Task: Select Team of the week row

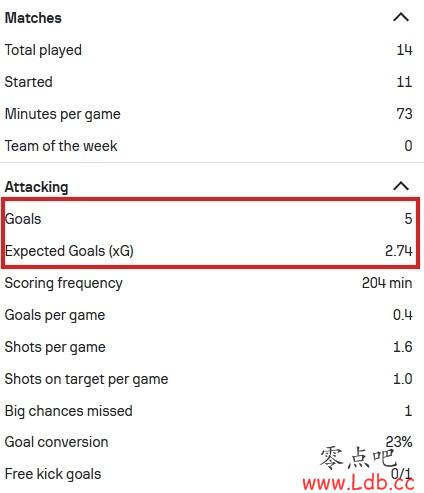Action: click(x=209, y=146)
